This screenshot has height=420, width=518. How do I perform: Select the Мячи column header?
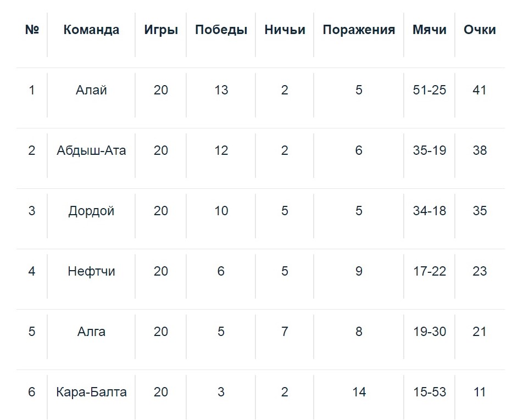click(430, 30)
